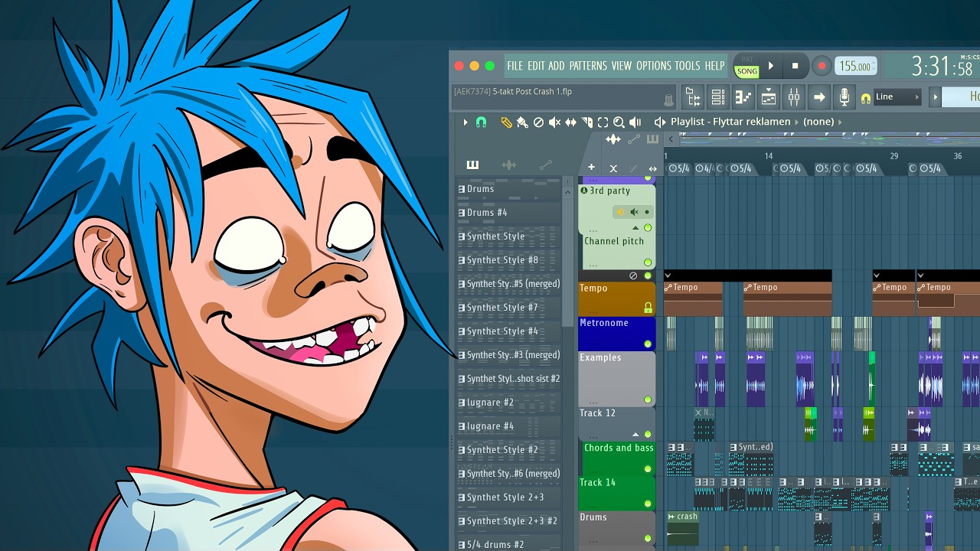Screen dimensions: 980x551
Task: Select the Slip tool in Playlist toolbar
Action: (x=570, y=122)
